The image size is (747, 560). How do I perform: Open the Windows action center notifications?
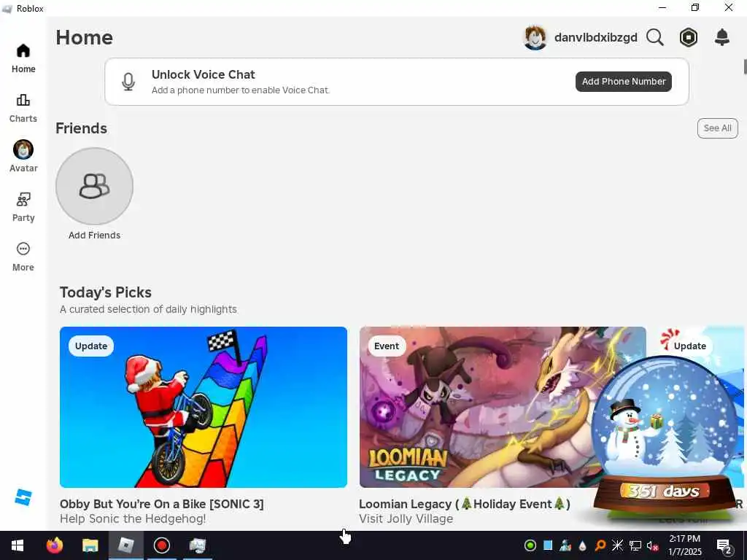(724, 545)
